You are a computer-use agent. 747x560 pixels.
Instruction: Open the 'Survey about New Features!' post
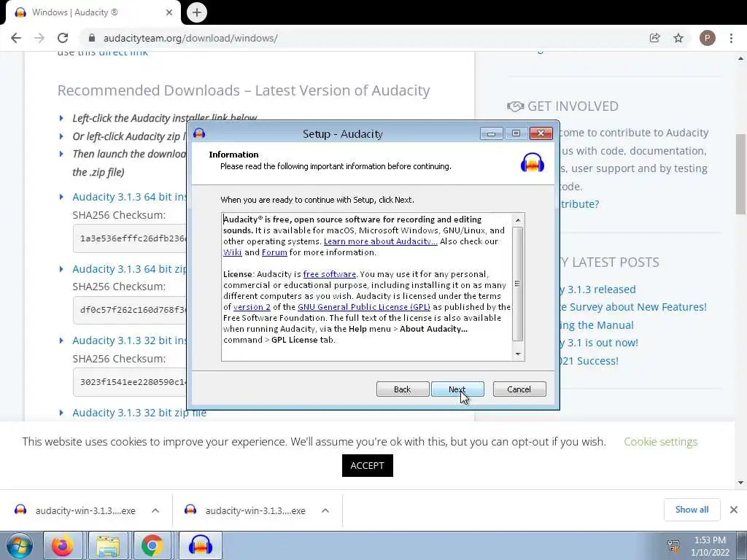(x=633, y=307)
